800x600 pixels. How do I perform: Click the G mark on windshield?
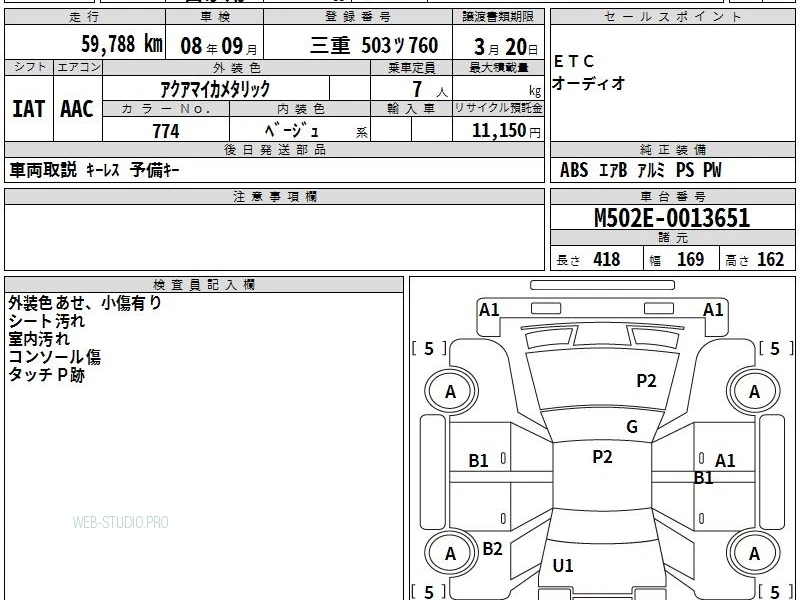click(x=632, y=427)
